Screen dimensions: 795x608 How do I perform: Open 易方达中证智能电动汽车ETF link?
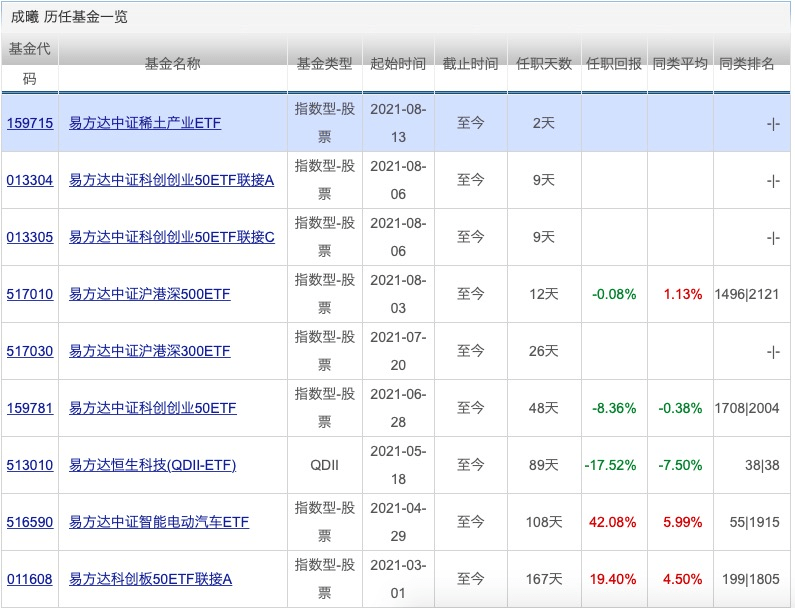coord(159,522)
